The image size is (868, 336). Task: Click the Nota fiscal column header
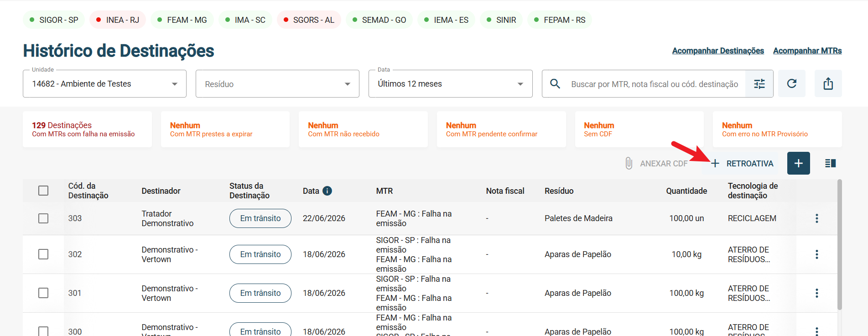point(505,191)
